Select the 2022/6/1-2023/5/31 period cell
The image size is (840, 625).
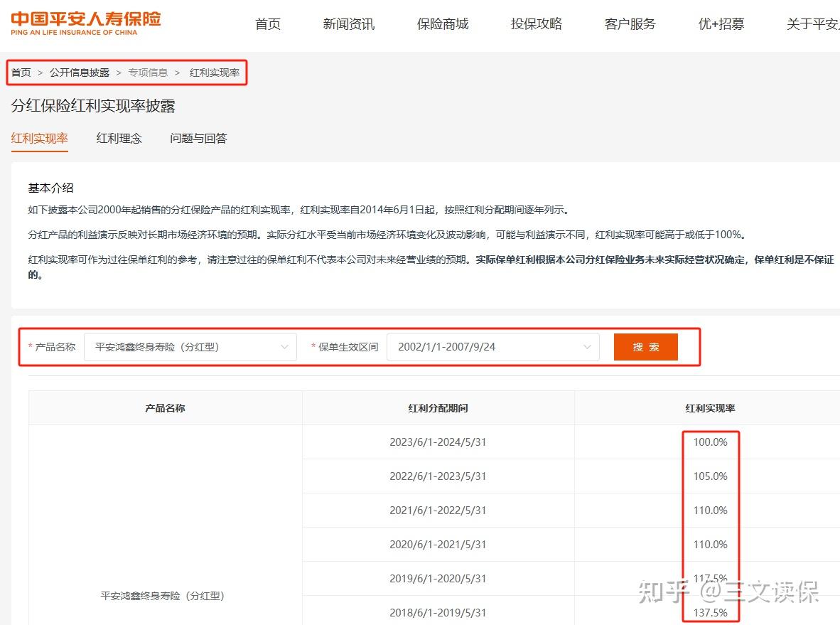[438, 476]
